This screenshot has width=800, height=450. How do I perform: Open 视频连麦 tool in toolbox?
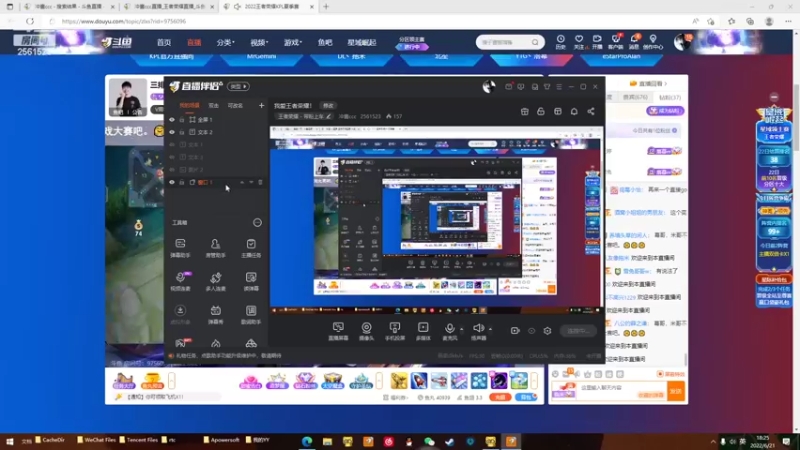click(x=180, y=281)
